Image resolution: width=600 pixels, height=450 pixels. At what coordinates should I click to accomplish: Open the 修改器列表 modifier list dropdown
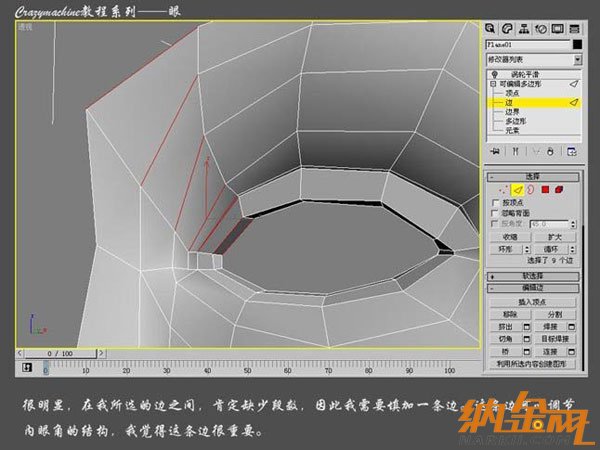(x=532, y=60)
